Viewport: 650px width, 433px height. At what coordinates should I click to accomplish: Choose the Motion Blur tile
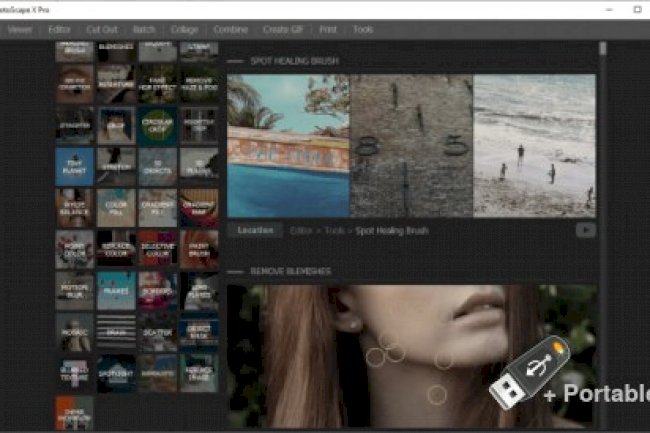coord(74,291)
